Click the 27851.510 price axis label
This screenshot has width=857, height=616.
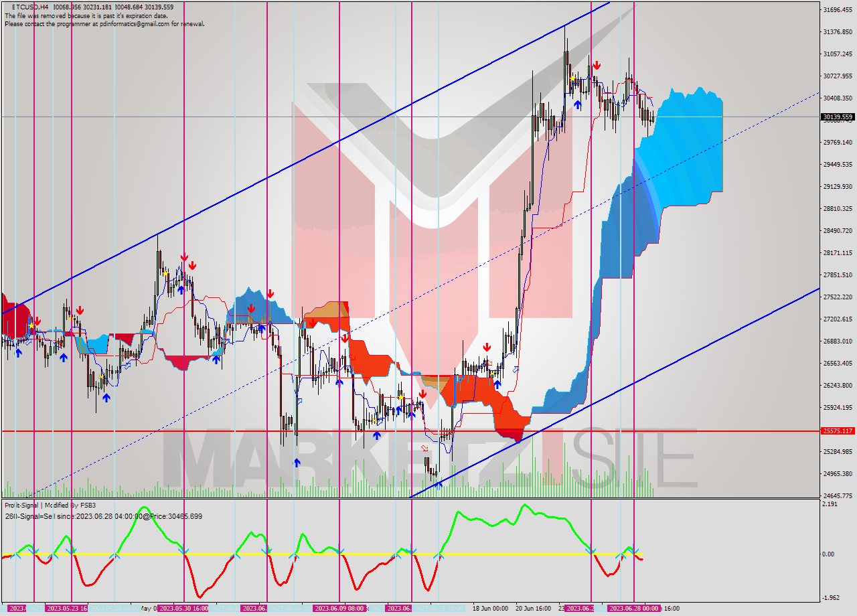(838, 275)
